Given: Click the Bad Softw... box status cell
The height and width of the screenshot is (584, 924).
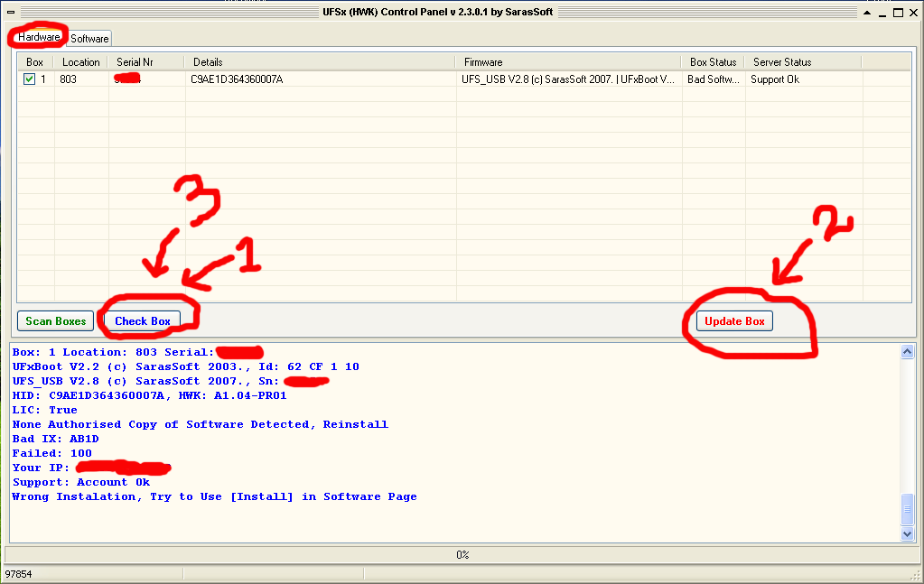Looking at the screenshot, I should coord(713,79).
